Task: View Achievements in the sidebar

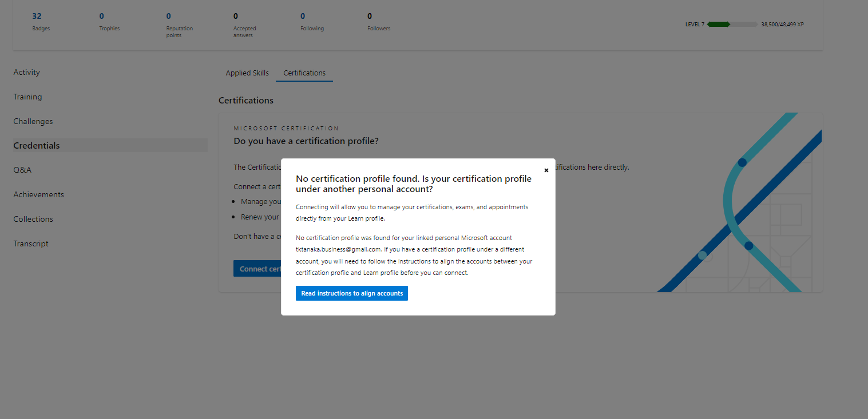Action: (x=39, y=194)
